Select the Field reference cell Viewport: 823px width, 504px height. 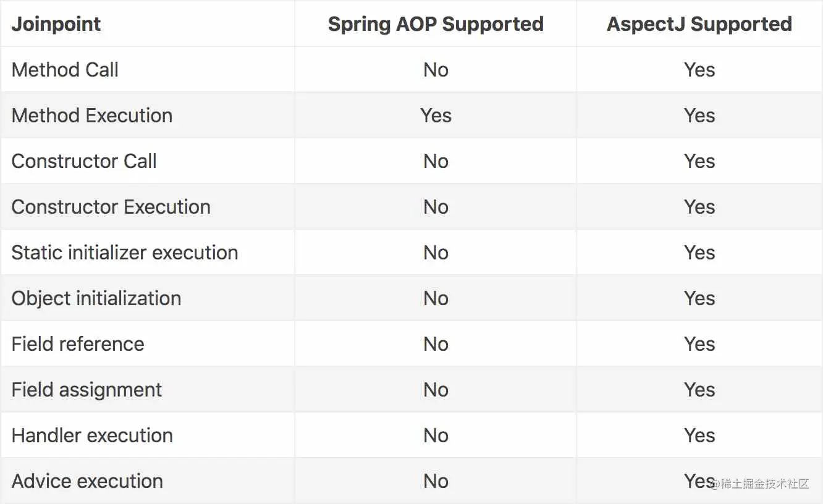(x=78, y=344)
